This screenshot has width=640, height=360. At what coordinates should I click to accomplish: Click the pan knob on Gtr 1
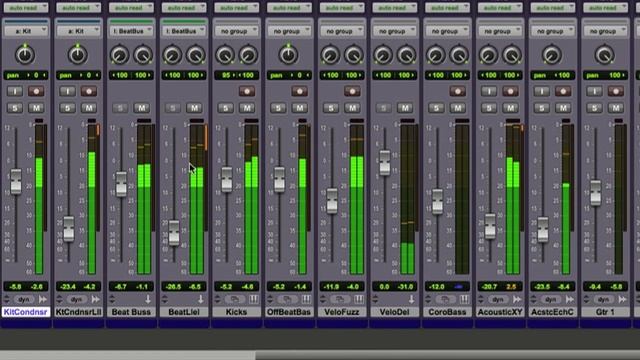click(604, 55)
